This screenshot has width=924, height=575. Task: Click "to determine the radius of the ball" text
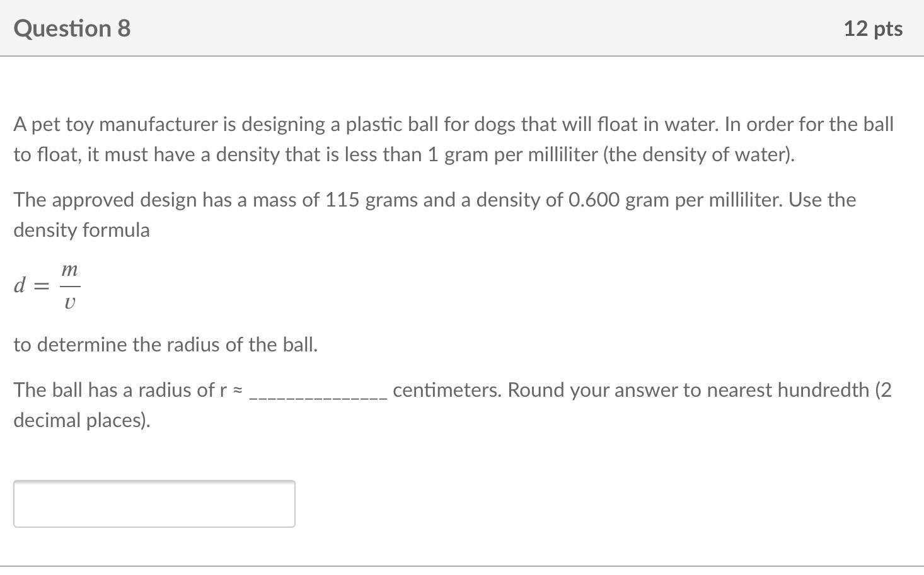point(165,344)
